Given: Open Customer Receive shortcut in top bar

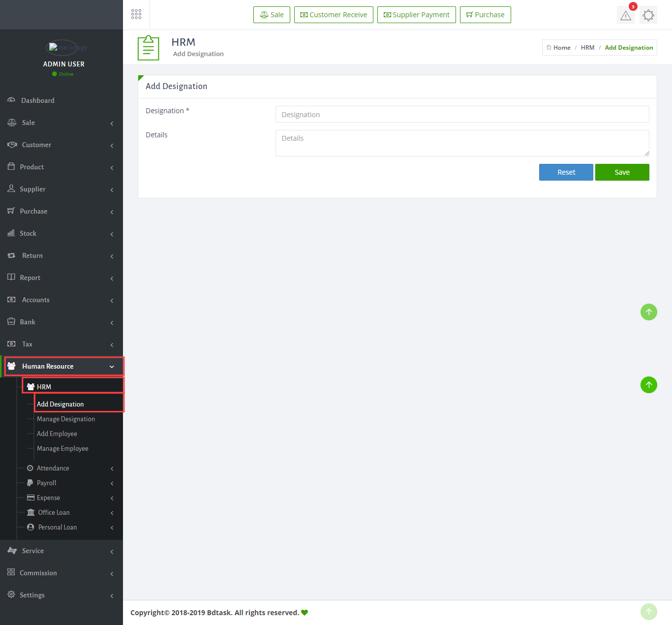Looking at the screenshot, I should (334, 15).
